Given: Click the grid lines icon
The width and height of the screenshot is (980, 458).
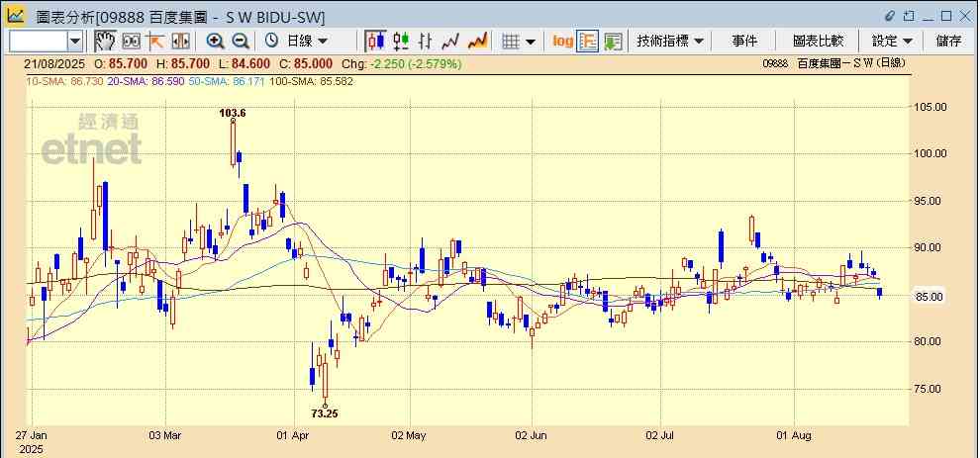Looking at the screenshot, I should click(511, 42).
